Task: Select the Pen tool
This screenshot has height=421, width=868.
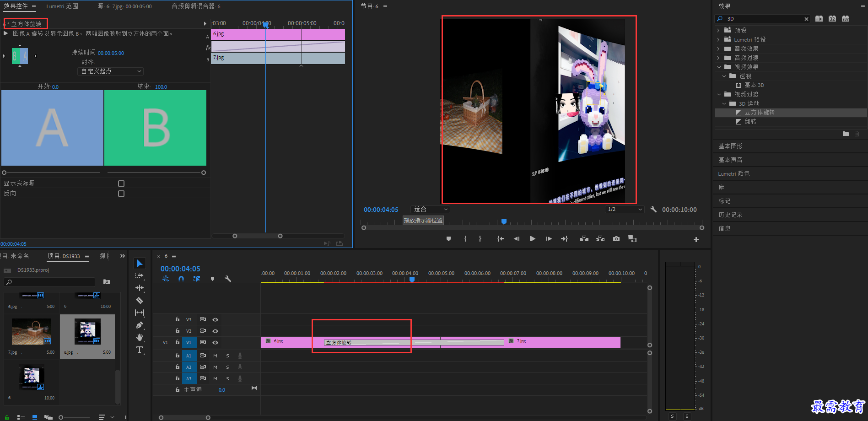Action: [x=140, y=325]
